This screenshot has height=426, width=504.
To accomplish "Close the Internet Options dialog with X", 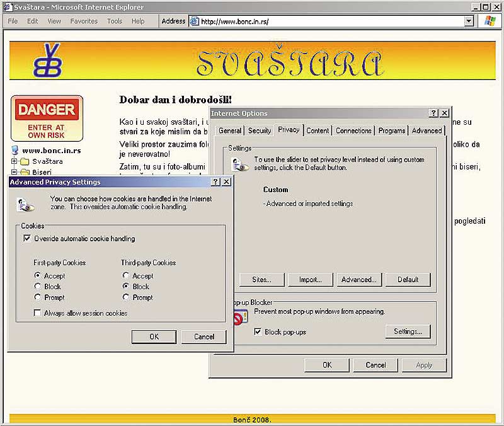I will (x=444, y=113).
